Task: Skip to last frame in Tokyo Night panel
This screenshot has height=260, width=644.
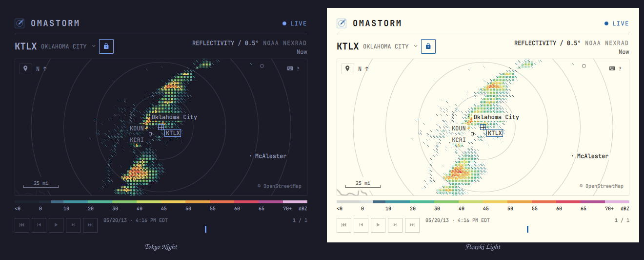Action: [90, 225]
